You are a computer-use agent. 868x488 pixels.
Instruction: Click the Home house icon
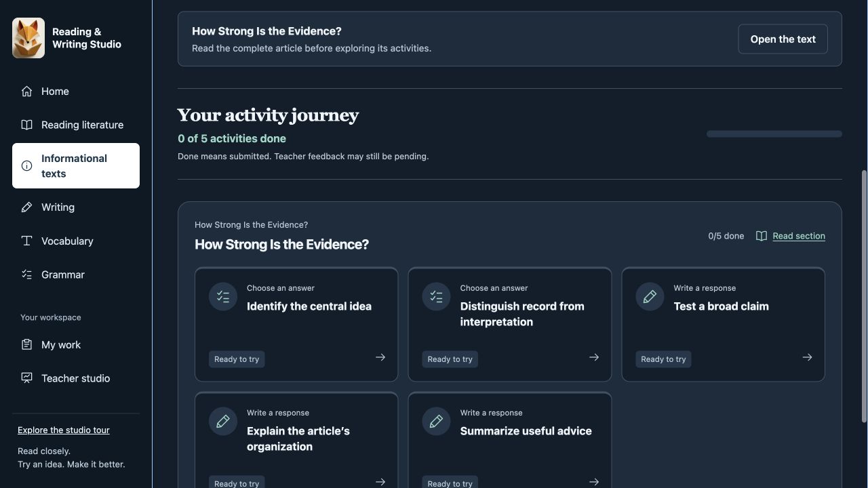(x=26, y=91)
